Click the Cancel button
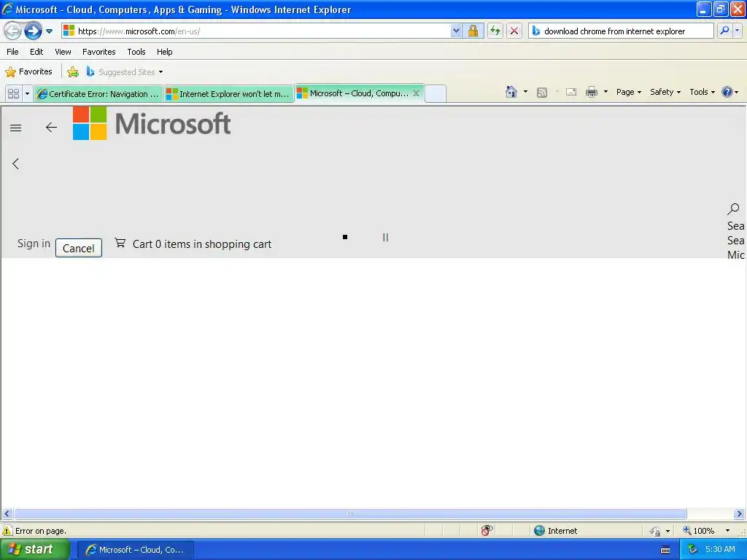 (79, 248)
